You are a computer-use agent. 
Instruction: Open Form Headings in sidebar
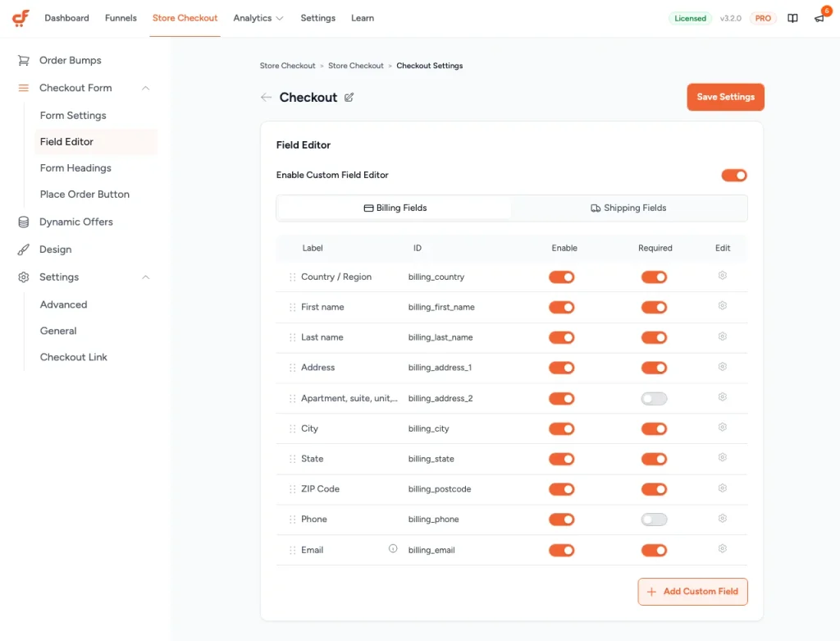point(75,167)
